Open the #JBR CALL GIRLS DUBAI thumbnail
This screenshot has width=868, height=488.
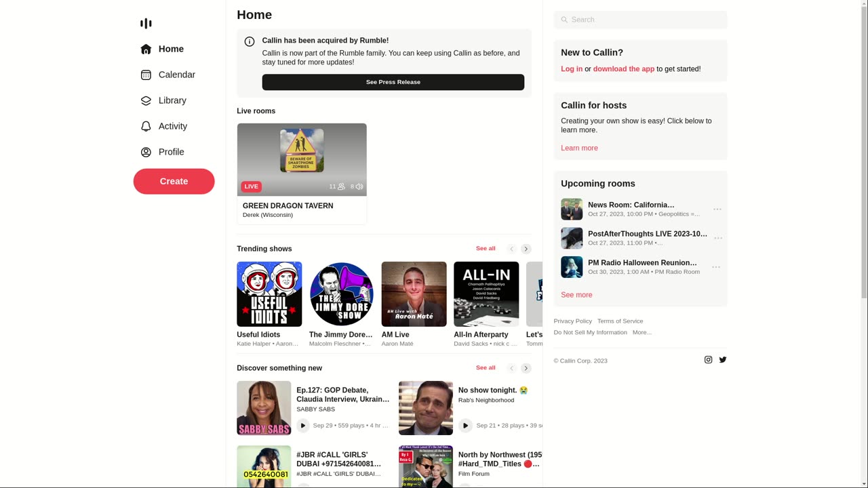tap(264, 466)
